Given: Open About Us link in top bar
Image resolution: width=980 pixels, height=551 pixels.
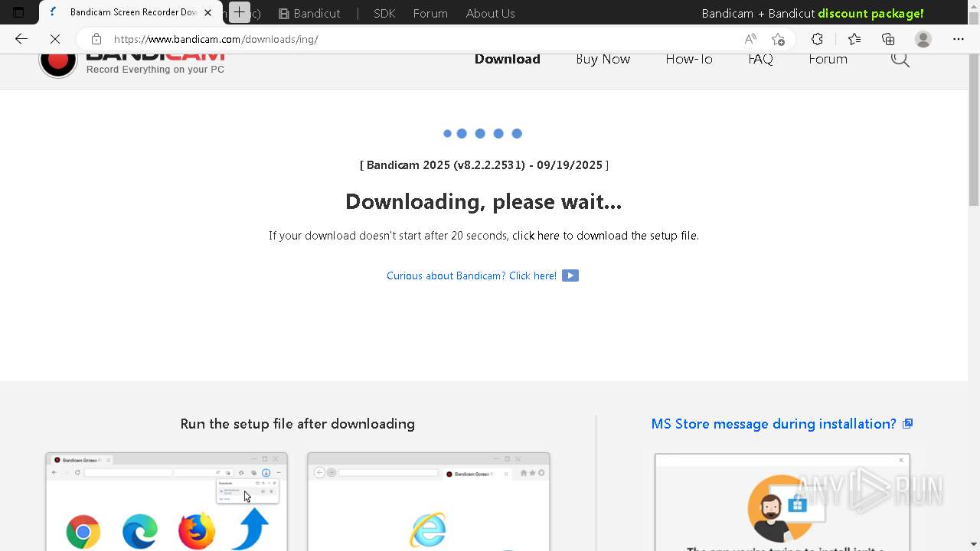Looking at the screenshot, I should [490, 13].
